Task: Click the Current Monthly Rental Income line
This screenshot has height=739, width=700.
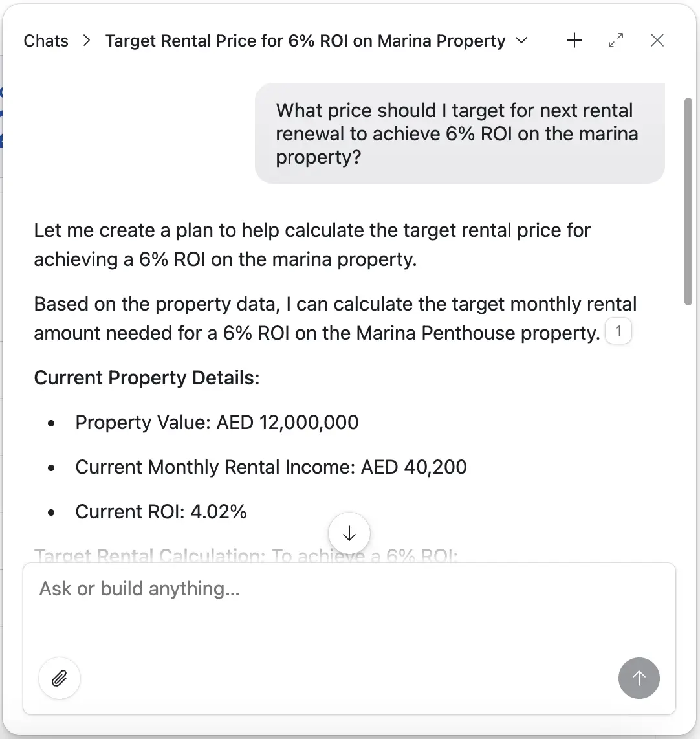Action: 271,467
